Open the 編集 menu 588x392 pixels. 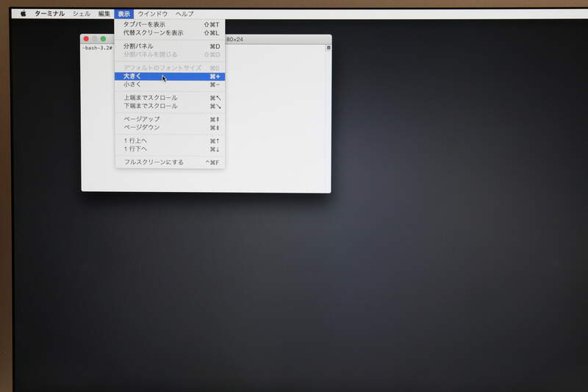coord(104,13)
